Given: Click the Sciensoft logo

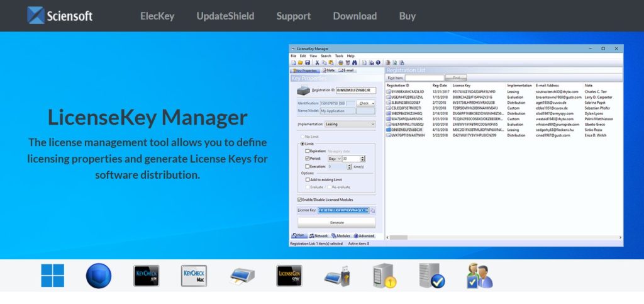Looking at the screenshot, I should coord(60,16).
